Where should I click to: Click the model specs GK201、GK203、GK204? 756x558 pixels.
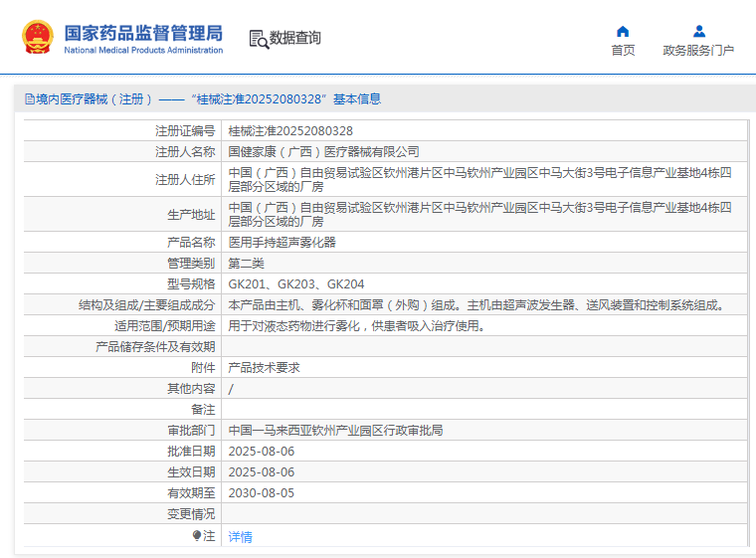(x=296, y=283)
